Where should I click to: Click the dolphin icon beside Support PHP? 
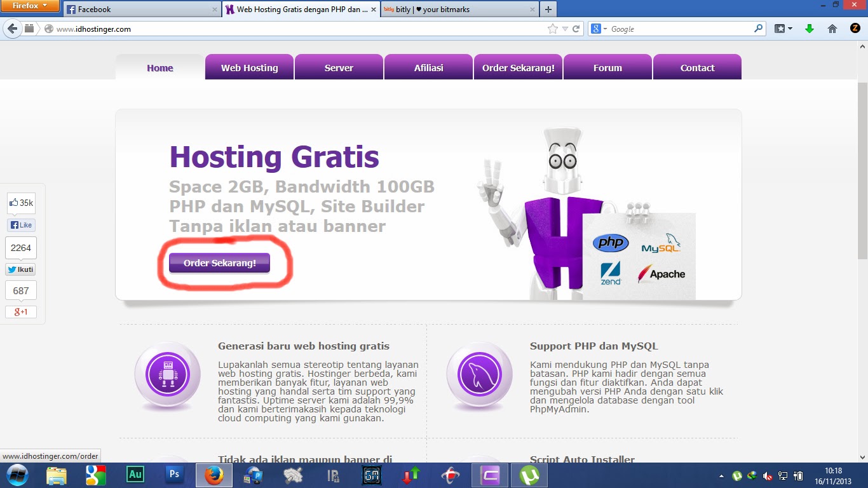479,375
